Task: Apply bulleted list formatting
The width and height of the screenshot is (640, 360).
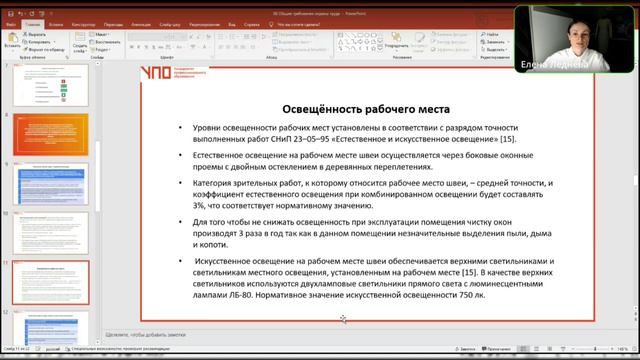Action: 221,37
